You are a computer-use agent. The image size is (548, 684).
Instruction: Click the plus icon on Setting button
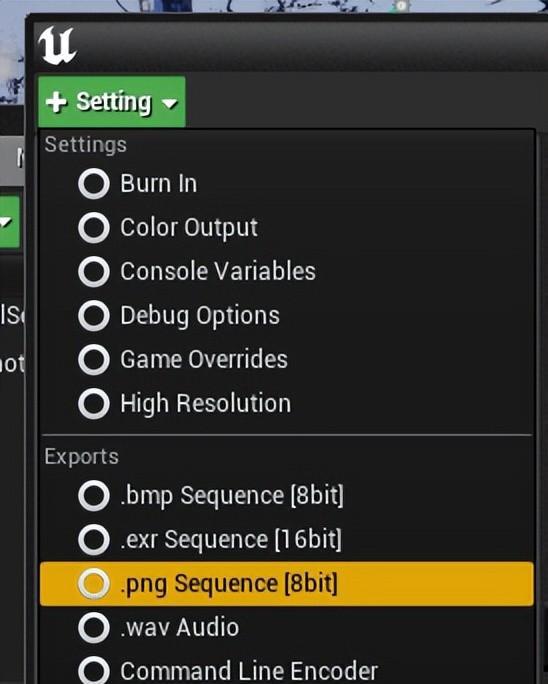click(x=56, y=103)
